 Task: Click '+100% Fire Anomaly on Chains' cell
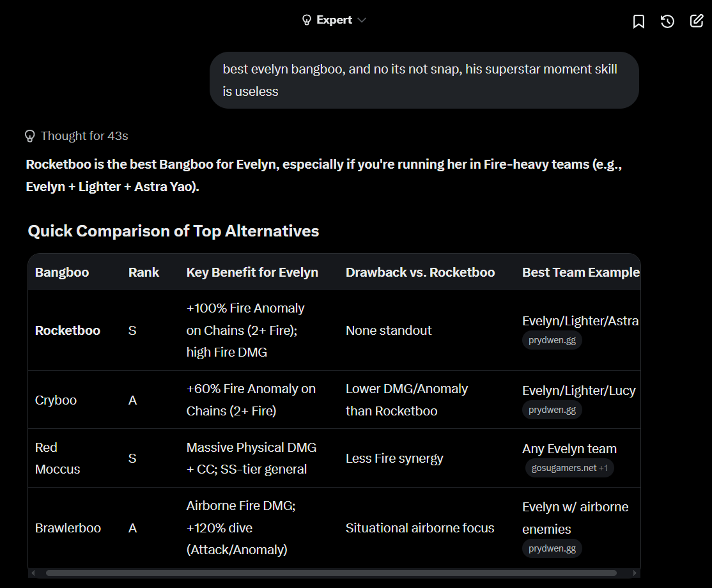(245, 330)
